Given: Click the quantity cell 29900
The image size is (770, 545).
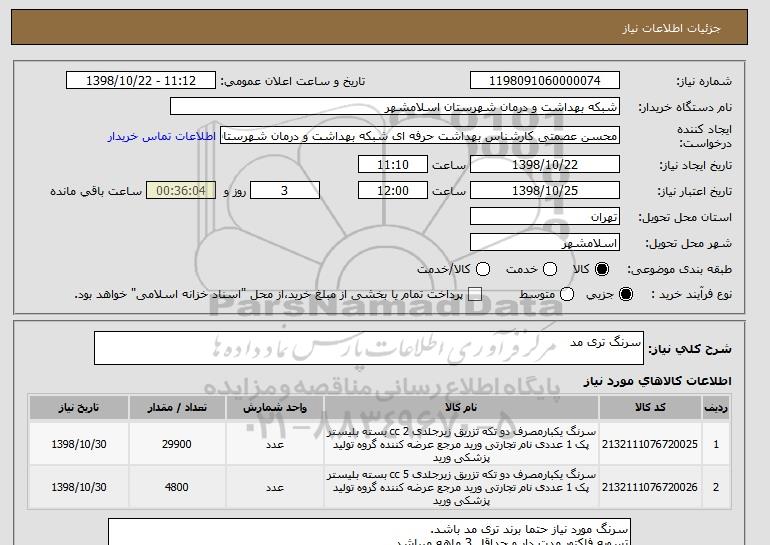Looking at the screenshot, I should [177, 444].
